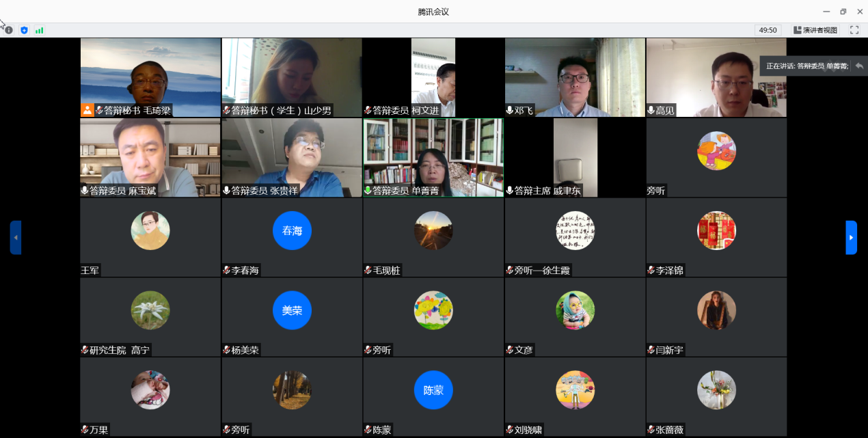Viewport: 868px width, 438px height.
Task: Go to the previous page of participants
Action: (16, 237)
